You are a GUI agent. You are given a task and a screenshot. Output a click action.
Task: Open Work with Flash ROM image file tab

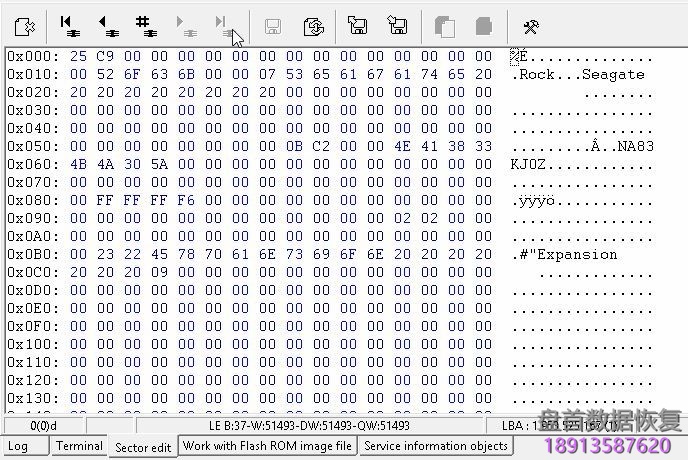(x=267, y=446)
